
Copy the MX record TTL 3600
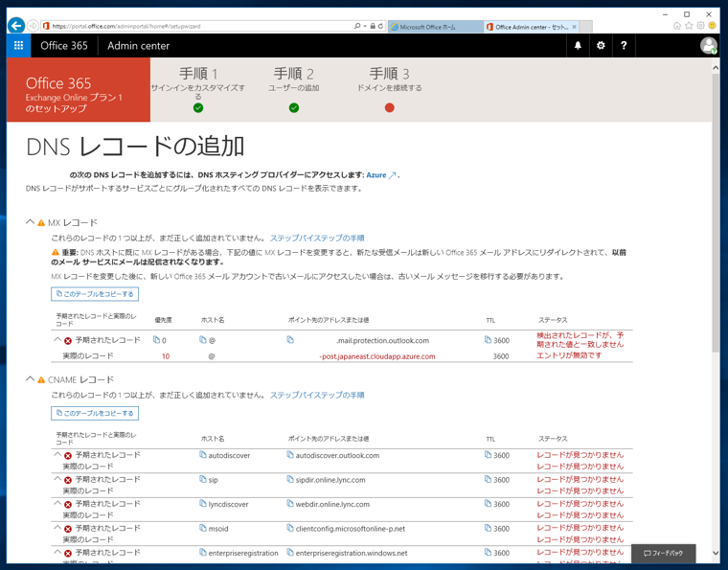(x=488, y=340)
